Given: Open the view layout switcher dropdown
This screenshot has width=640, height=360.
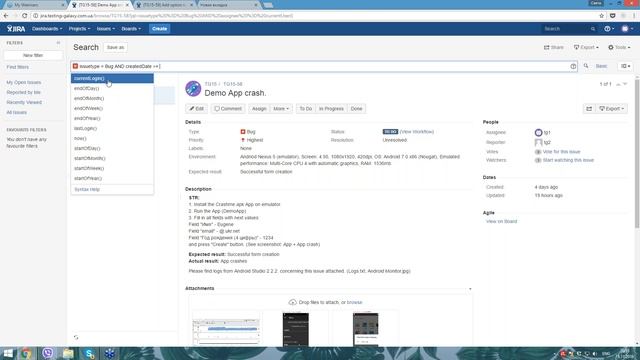Looking at the screenshot, I should (625, 66).
